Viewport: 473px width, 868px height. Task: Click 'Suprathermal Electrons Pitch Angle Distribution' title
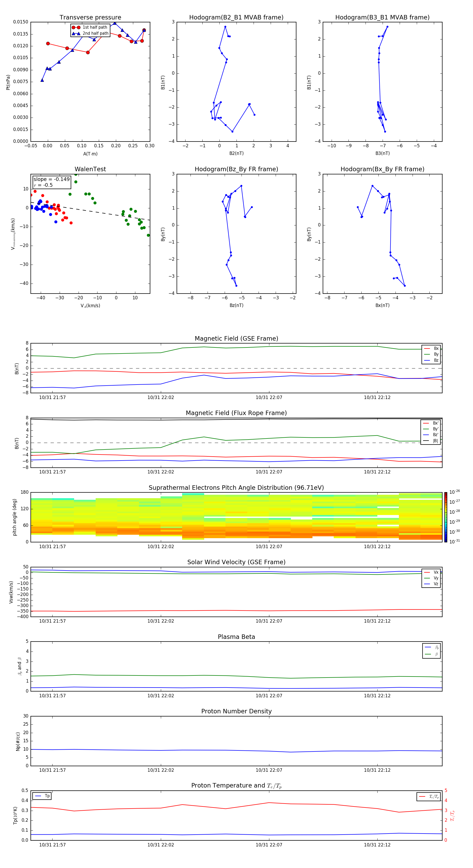[x=236, y=488]
